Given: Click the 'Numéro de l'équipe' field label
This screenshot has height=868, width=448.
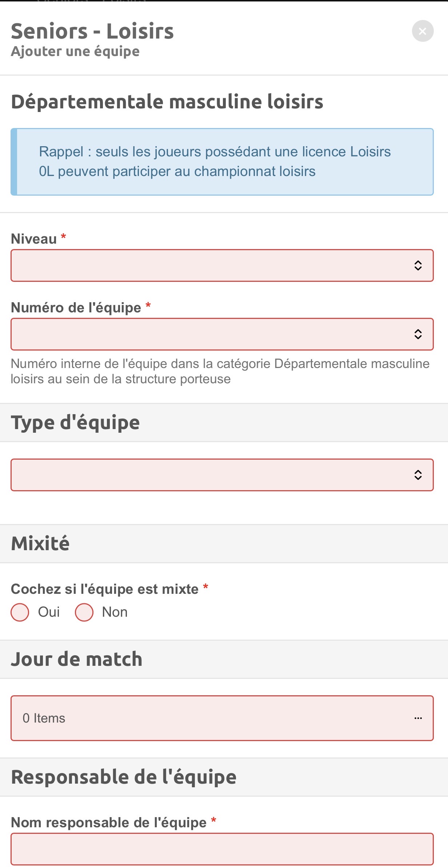Looking at the screenshot, I should pyautogui.click(x=76, y=308).
